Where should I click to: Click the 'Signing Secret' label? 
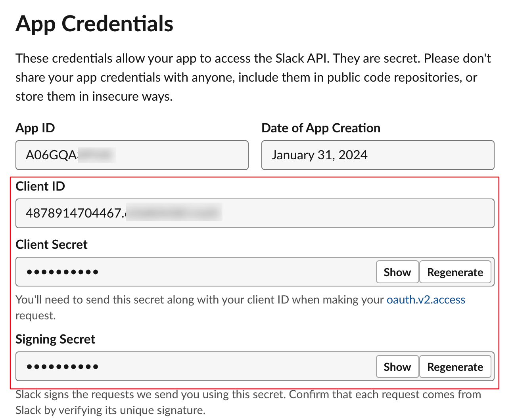[56, 339]
